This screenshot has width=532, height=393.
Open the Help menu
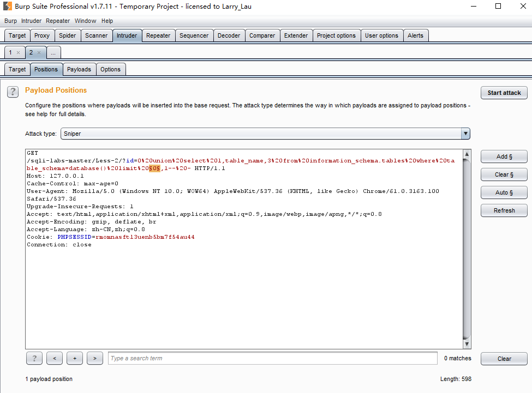pyautogui.click(x=107, y=21)
